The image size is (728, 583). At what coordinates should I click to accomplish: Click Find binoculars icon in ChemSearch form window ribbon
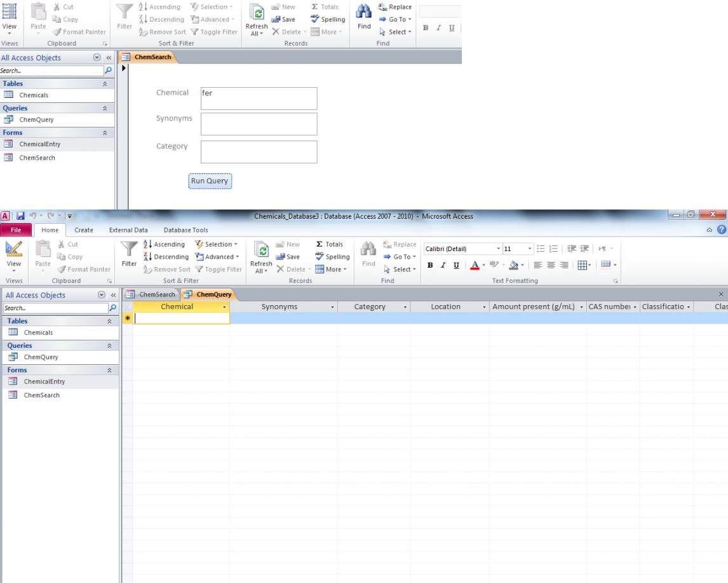coord(364,11)
